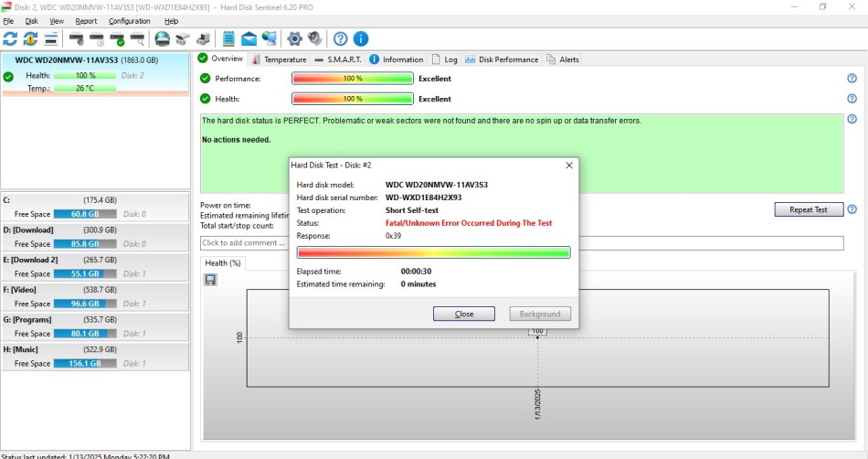Open the Help menu
Image resolution: width=868 pixels, height=459 pixels.
point(171,21)
